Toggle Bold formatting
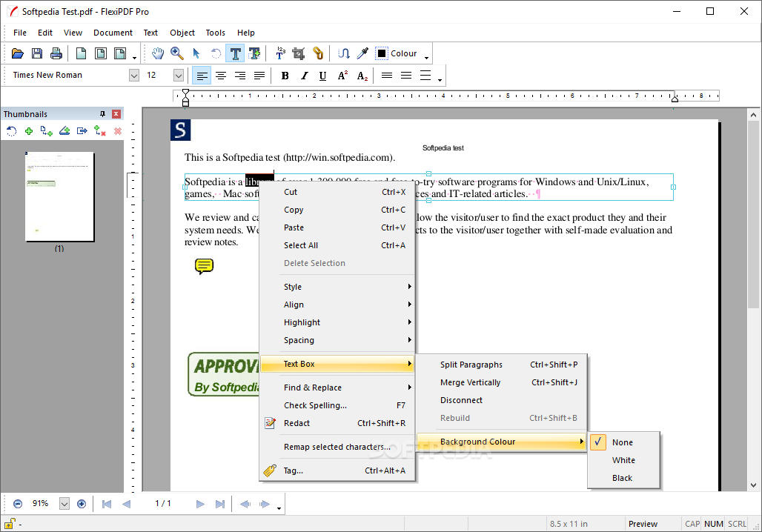 point(285,76)
